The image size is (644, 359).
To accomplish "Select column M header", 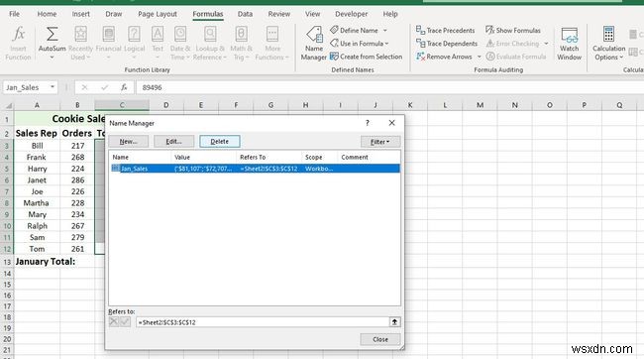I will pos(480,105).
